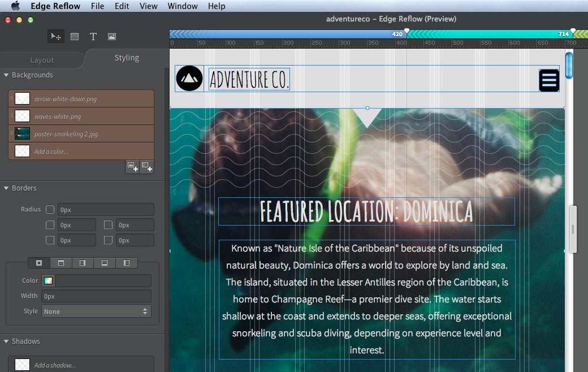Select the Selection arrow tool
The height and width of the screenshot is (372, 588).
(56, 36)
